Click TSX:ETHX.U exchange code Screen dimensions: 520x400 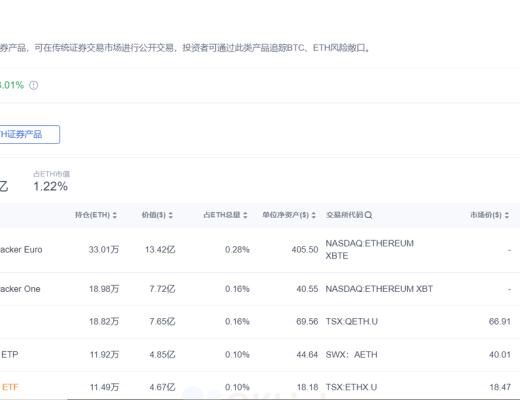tap(351, 387)
